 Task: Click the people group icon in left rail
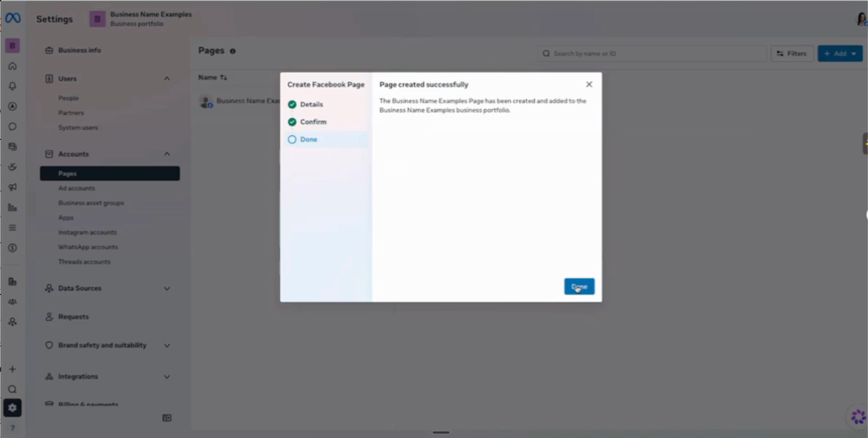coord(13,302)
